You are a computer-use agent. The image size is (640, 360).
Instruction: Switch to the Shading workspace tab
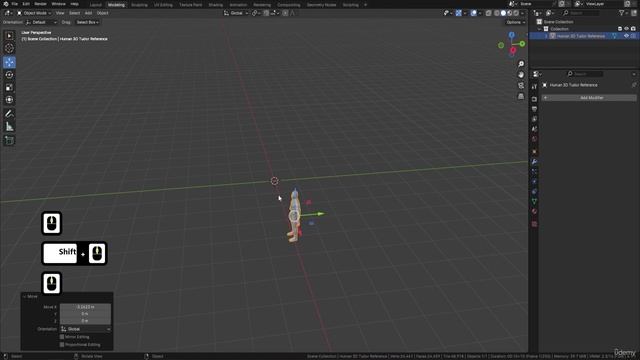click(x=216, y=4)
